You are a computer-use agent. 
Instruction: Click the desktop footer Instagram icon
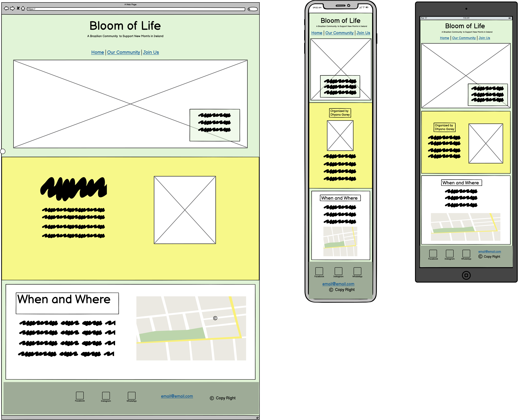click(106, 396)
